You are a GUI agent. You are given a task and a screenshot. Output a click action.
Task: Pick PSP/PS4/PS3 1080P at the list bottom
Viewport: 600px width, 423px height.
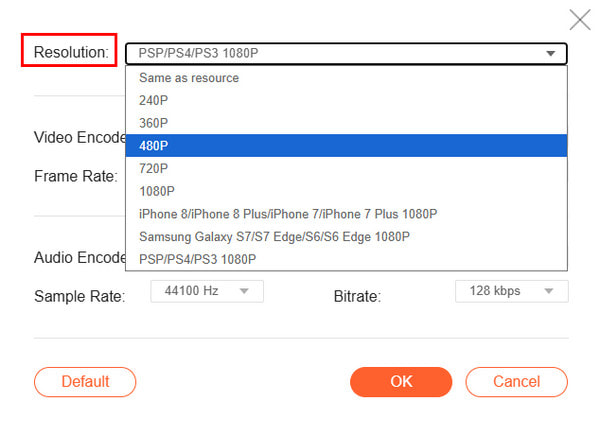click(x=197, y=259)
